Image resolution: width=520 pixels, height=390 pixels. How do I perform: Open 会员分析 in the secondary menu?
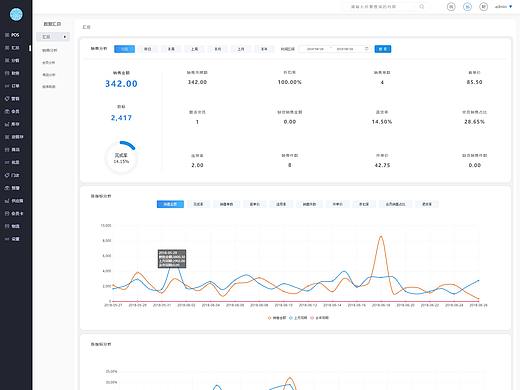tap(49, 63)
